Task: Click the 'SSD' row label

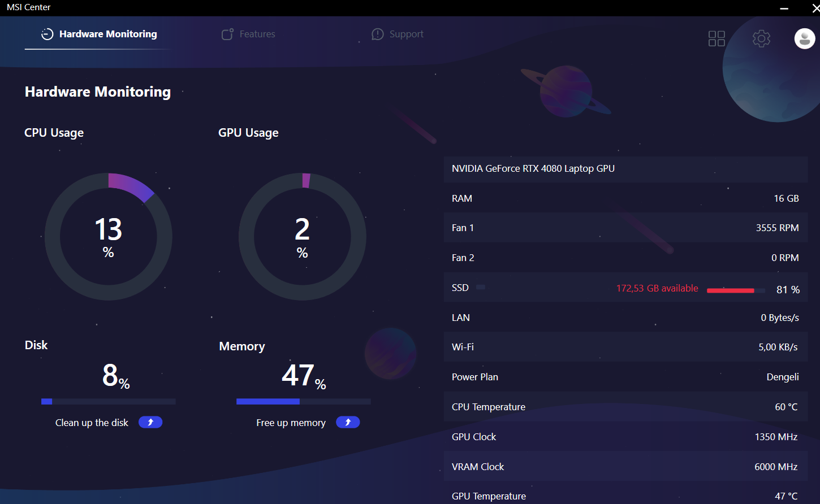Action: click(x=460, y=288)
